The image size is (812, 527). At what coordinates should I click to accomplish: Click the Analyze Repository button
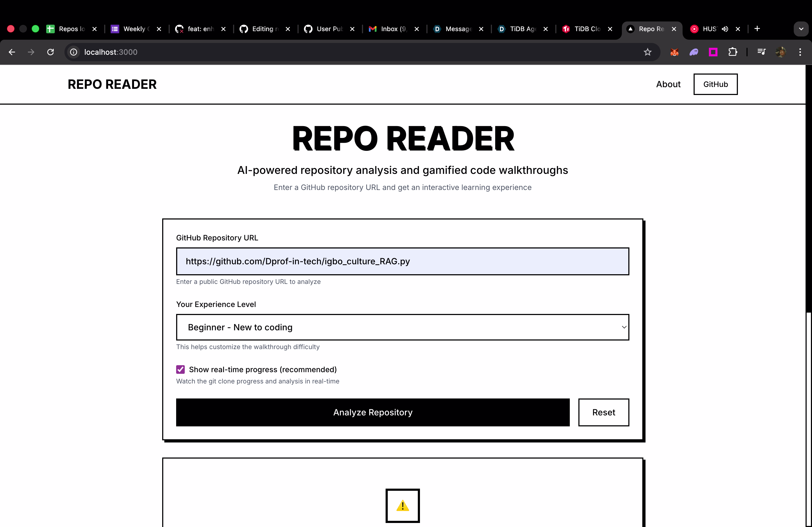pyautogui.click(x=372, y=412)
